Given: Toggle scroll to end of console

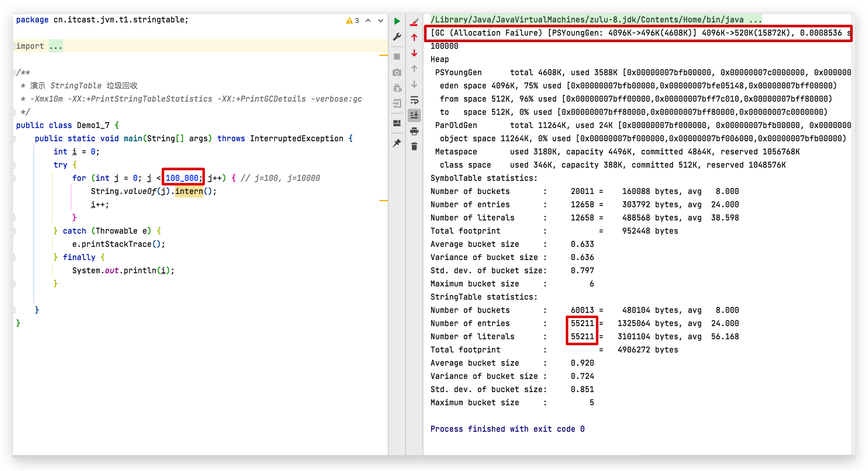Looking at the screenshot, I should (x=414, y=115).
